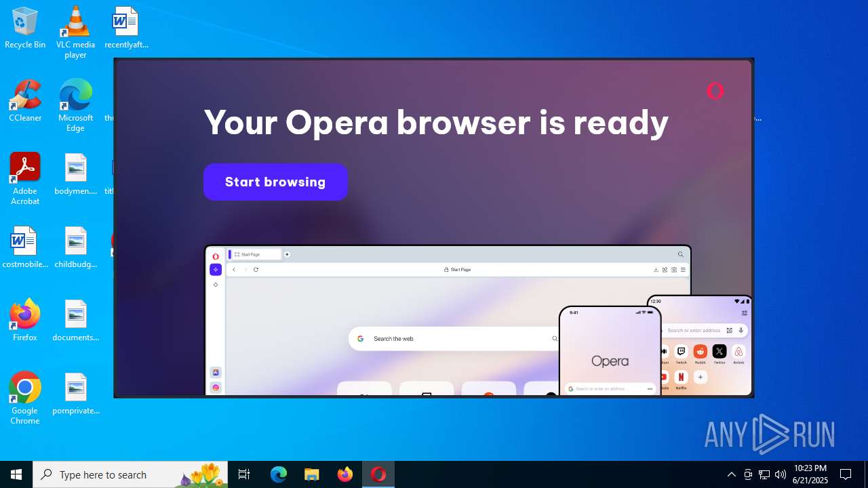Select the documents image file
The height and width of the screenshot is (488, 868).
[75, 321]
